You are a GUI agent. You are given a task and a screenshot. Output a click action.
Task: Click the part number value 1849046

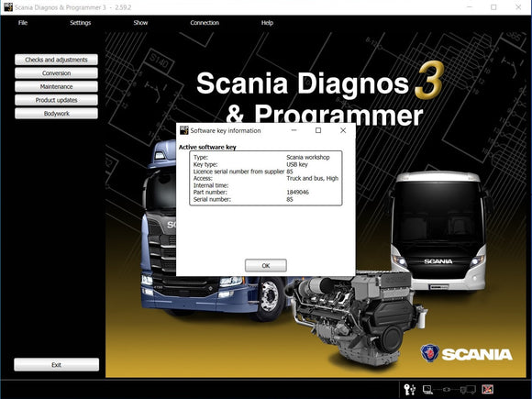(x=297, y=192)
